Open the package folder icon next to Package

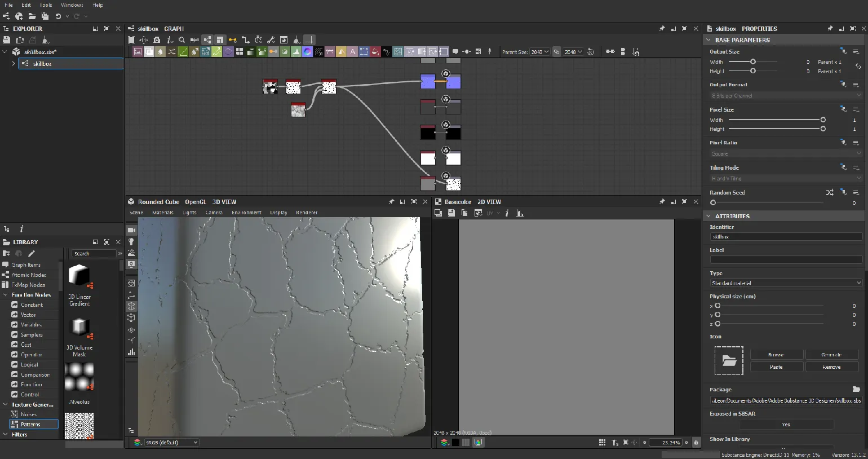[856, 389]
